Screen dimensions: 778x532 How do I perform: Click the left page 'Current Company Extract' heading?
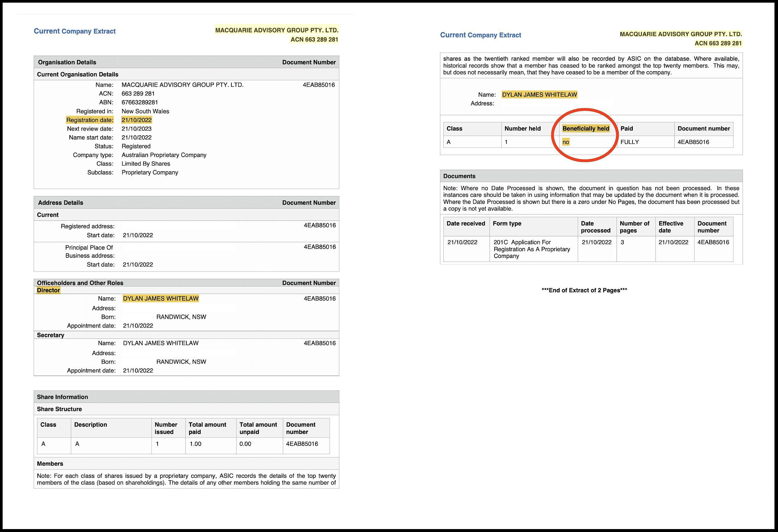[75, 31]
